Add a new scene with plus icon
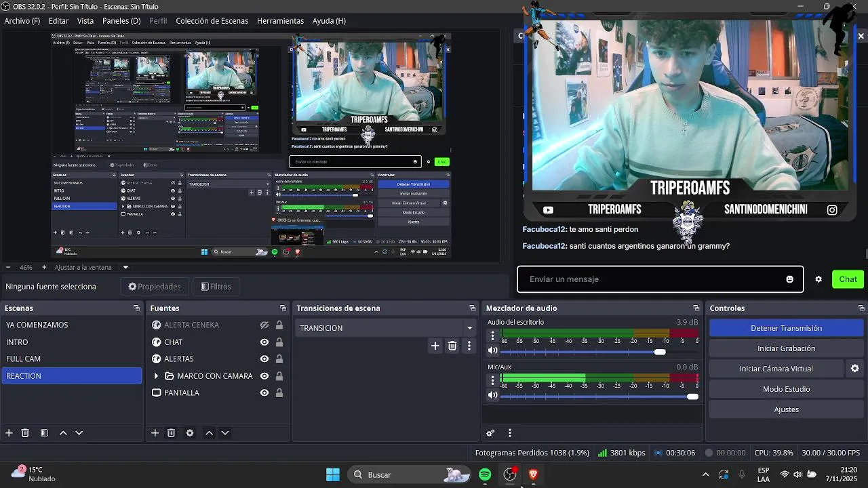 pyautogui.click(x=9, y=433)
